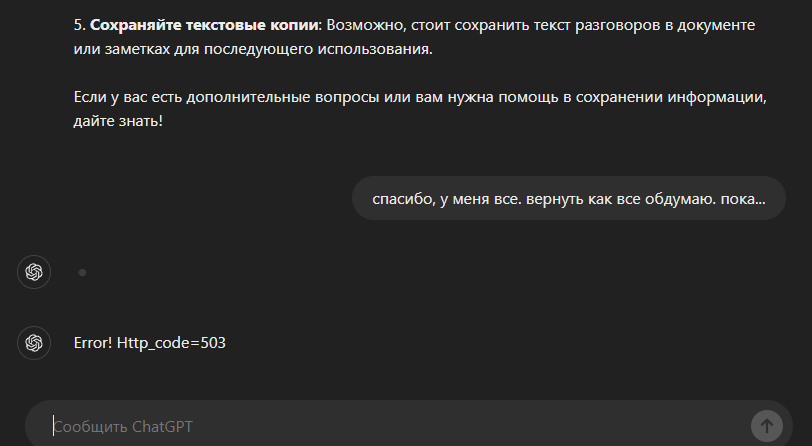Viewport: 812px width, 446px height.
Task: Click the gray loading dot indicator
Action: (x=82, y=272)
